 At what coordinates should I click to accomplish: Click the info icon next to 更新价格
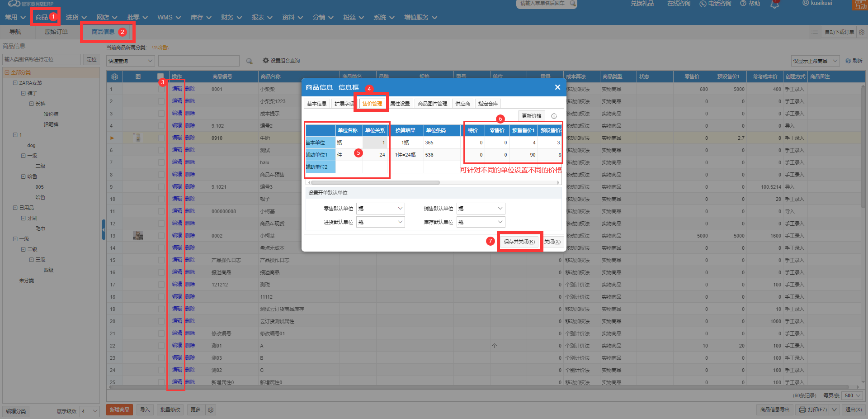(554, 116)
